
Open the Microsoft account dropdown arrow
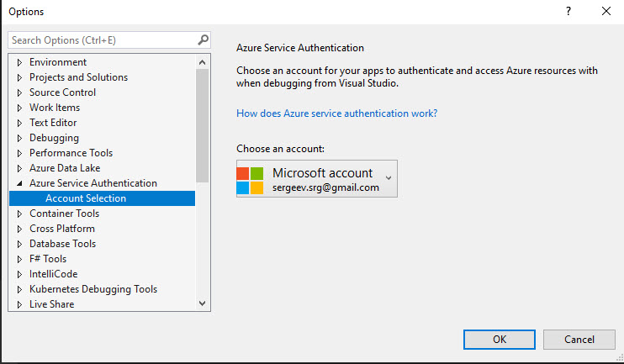388,178
